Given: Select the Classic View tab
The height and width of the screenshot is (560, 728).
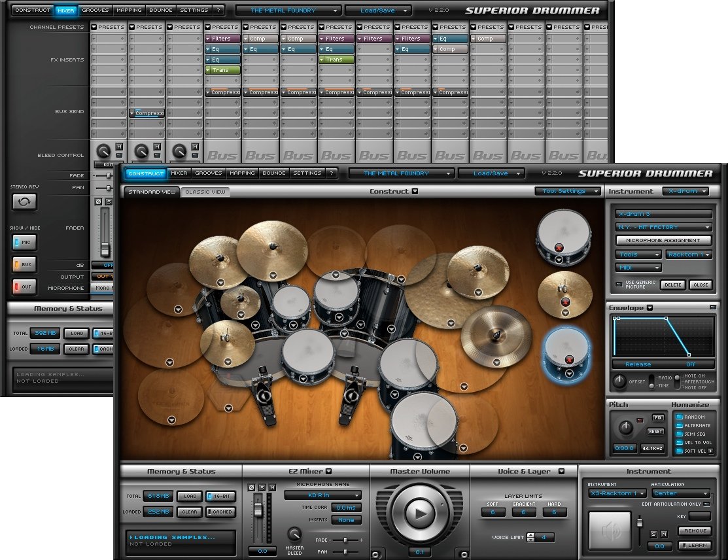Looking at the screenshot, I should [x=205, y=192].
